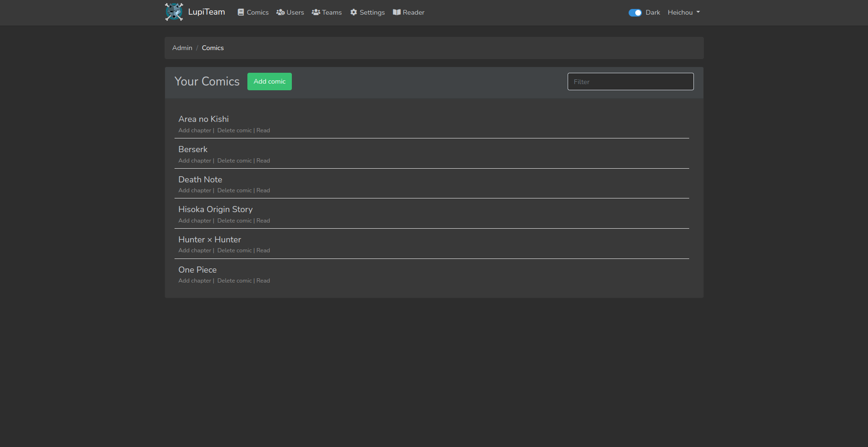The image size is (868, 447).
Task: Add a chapter to Hunter × Hunter
Action: (x=194, y=250)
